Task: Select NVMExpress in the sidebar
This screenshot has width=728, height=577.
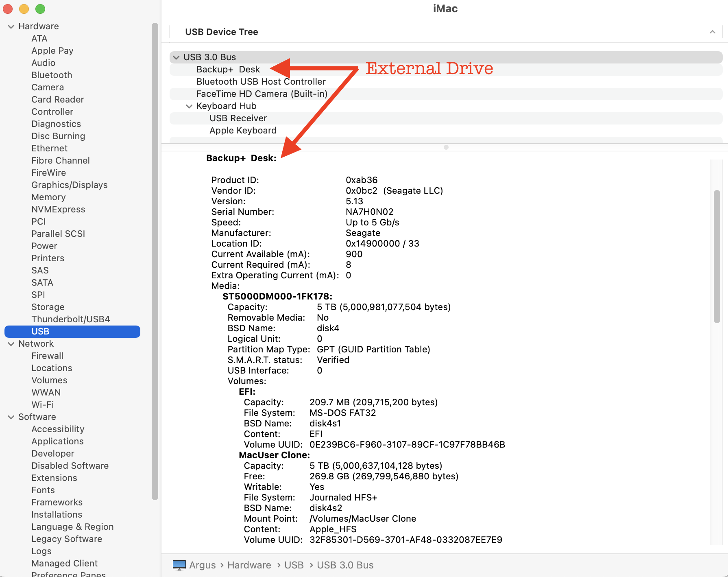Action: point(59,210)
